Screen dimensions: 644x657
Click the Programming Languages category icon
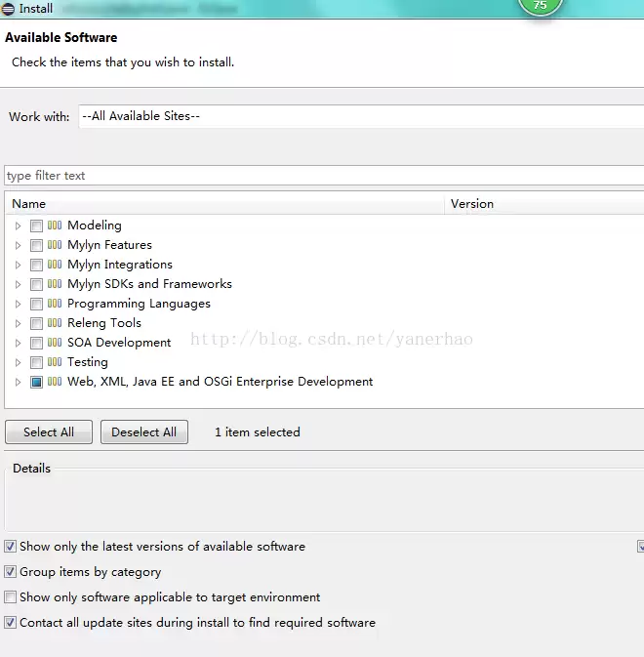point(55,304)
